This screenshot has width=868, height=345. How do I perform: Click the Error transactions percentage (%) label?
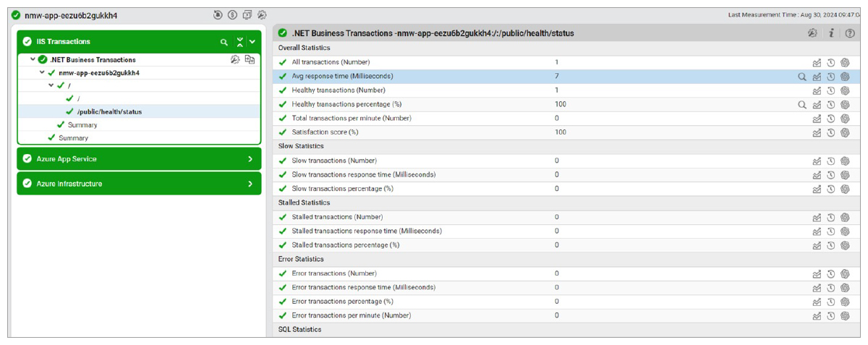point(343,302)
